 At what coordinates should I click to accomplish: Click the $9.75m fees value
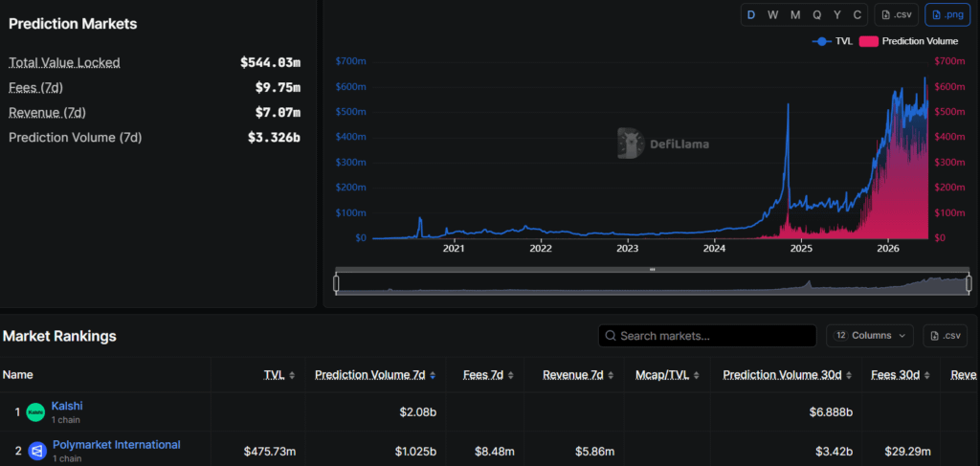click(278, 87)
